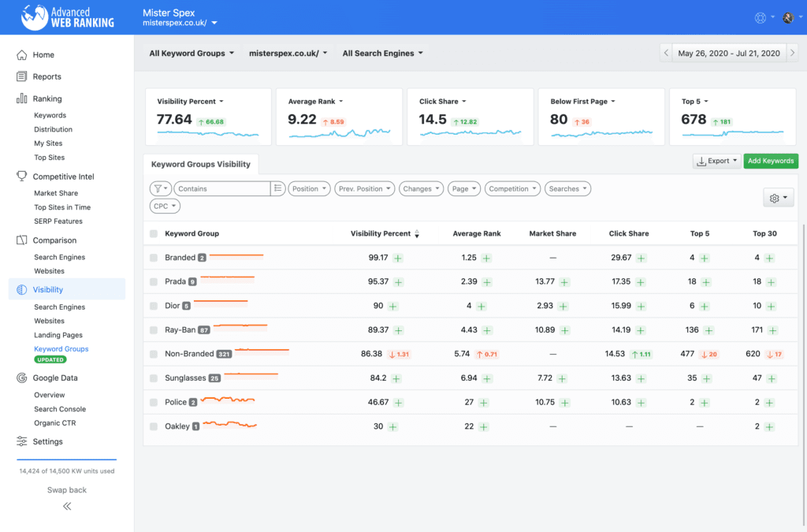The height and width of the screenshot is (532, 807).
Task: Click the Settings sliders icon
Action: [21, 441]
